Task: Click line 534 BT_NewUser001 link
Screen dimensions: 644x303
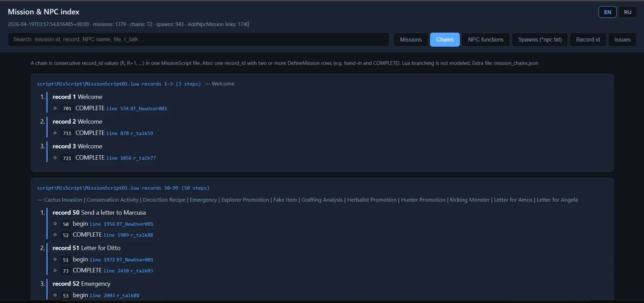Action: tap(137, 109)
